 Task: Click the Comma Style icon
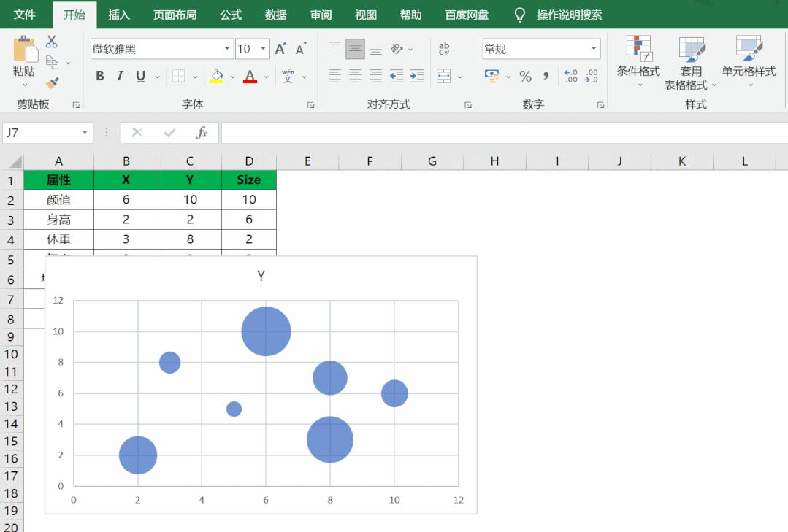547,75
